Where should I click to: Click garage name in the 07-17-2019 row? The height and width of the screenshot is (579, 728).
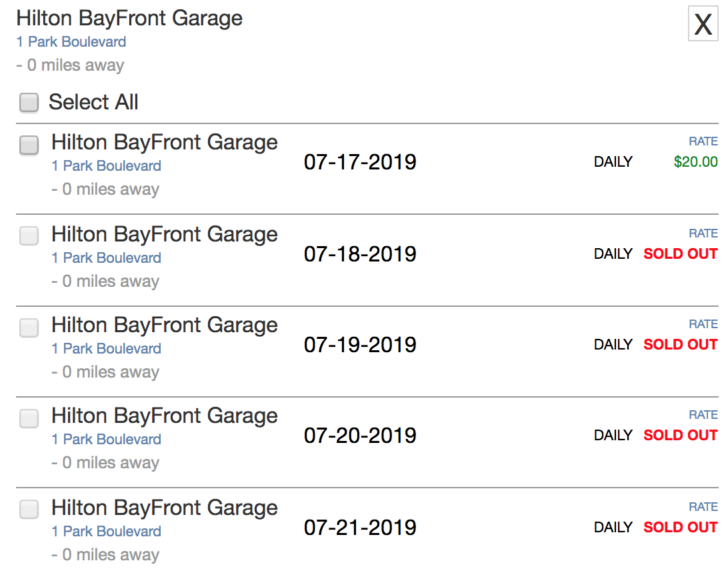click(165, 143)
